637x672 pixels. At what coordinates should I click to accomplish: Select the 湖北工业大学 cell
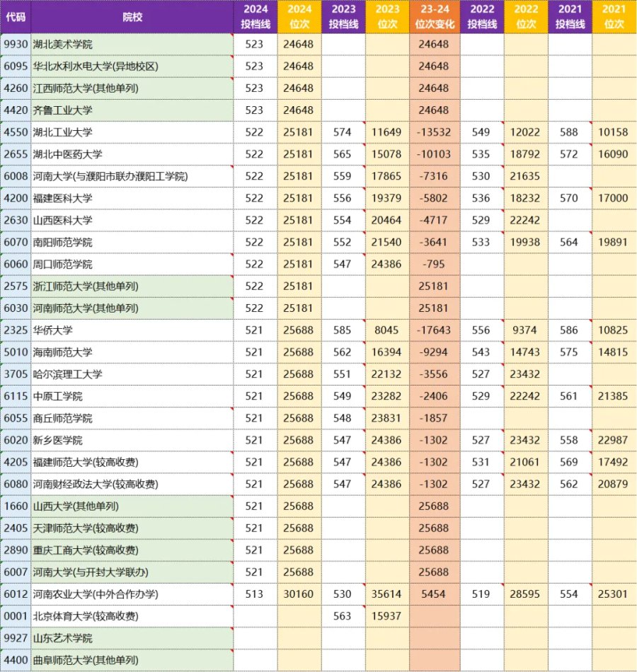pyautogui.click(x=132, y=132)
